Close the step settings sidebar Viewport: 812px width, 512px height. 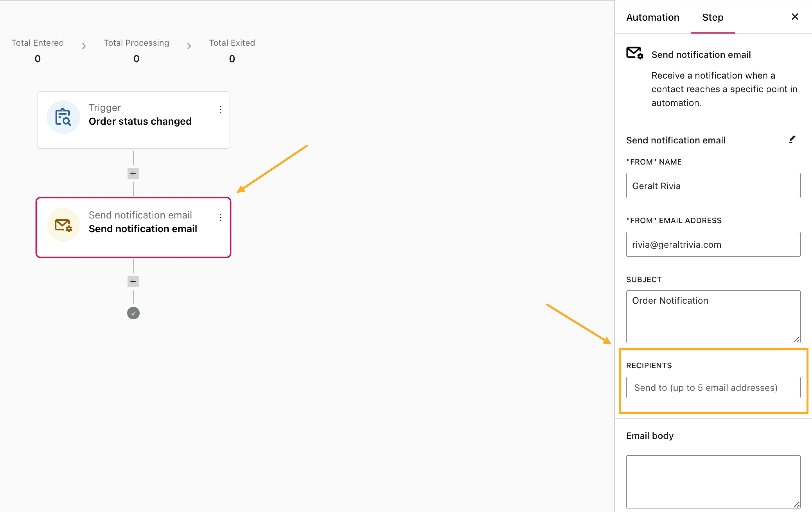[794, 17]
